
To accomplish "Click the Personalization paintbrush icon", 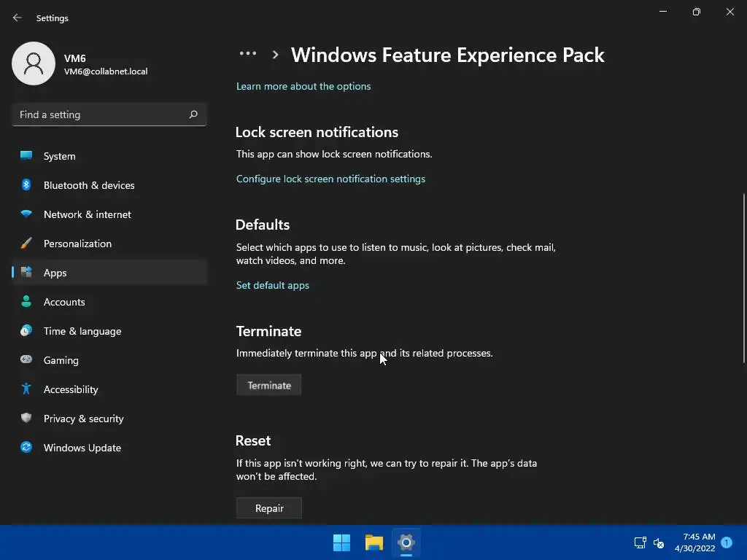I will pos(26,244).
